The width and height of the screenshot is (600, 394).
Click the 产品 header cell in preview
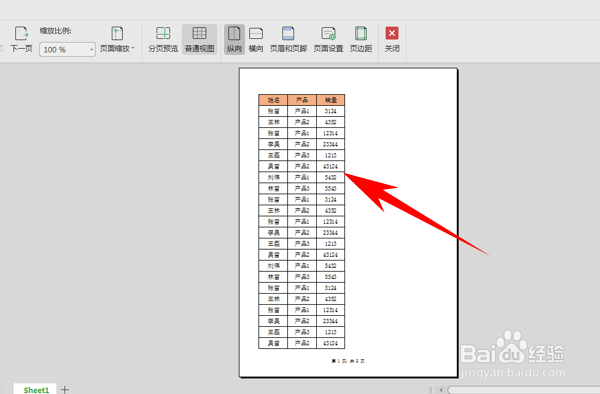302,100
